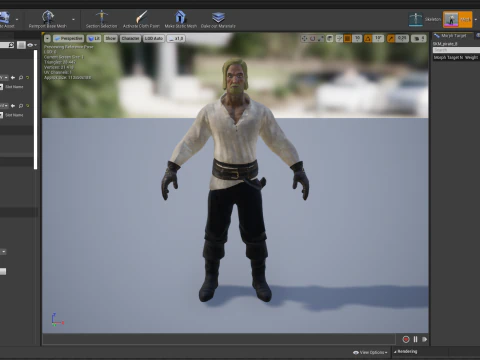Viewport: 480px width, 360px height.
Task: Open the Reimport Base Mesh options arrow
Action: [73, 20]
